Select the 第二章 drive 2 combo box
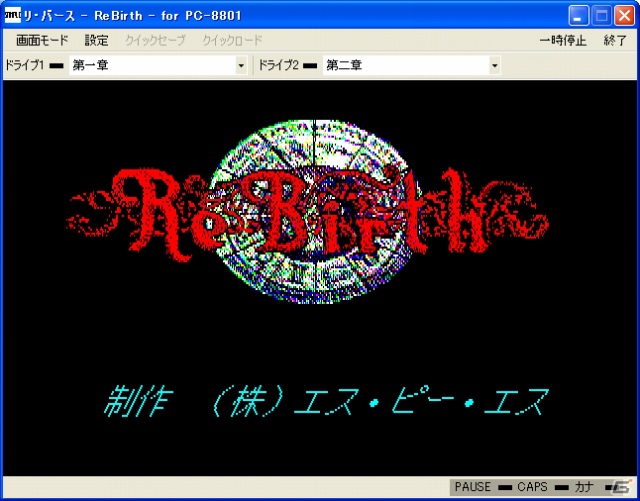Screen dimensions: 640x501 click(x=411, y=65)
